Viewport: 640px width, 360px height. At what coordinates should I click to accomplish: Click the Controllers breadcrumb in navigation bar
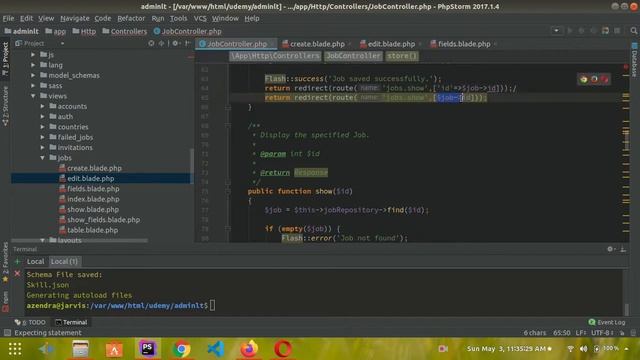[125, 31]
